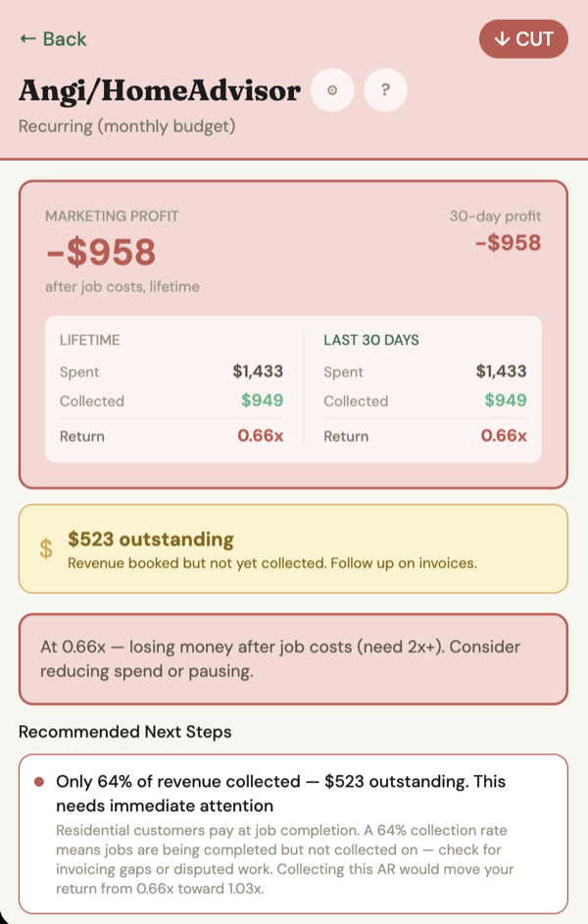Open help using the question mark icon

(x=385, y=90)
